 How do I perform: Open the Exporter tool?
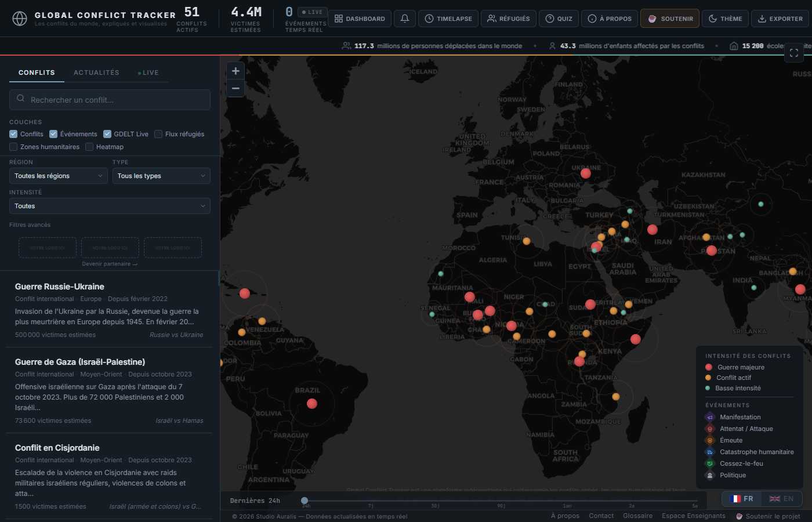pos(780,18)
